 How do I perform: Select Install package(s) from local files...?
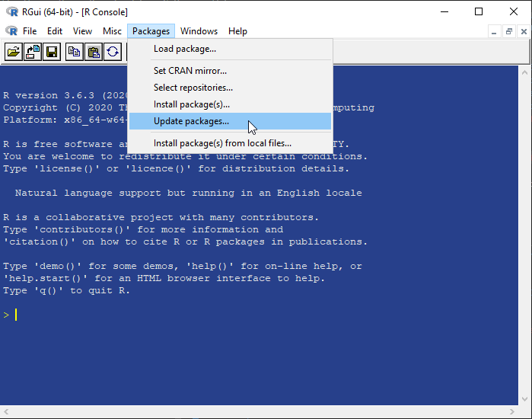[222, 143]
